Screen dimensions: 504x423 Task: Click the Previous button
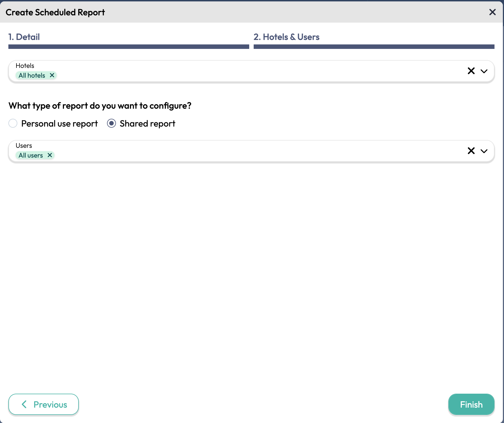tap(44, 404)
